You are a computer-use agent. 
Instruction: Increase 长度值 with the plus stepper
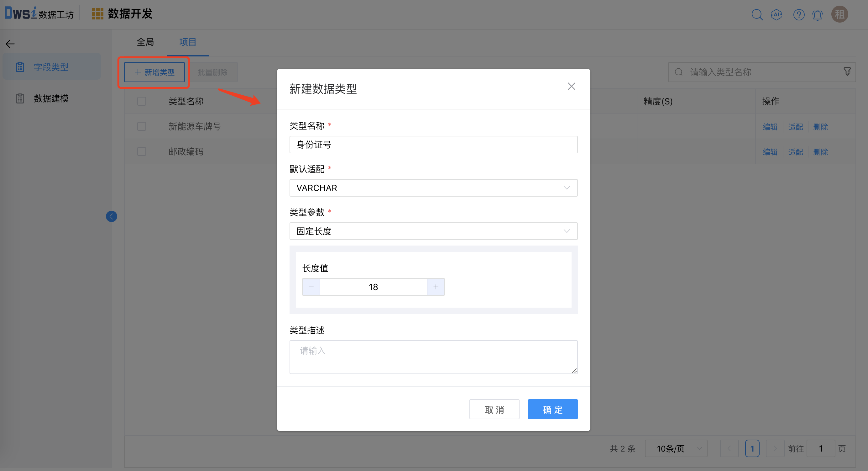coord(436,287)
